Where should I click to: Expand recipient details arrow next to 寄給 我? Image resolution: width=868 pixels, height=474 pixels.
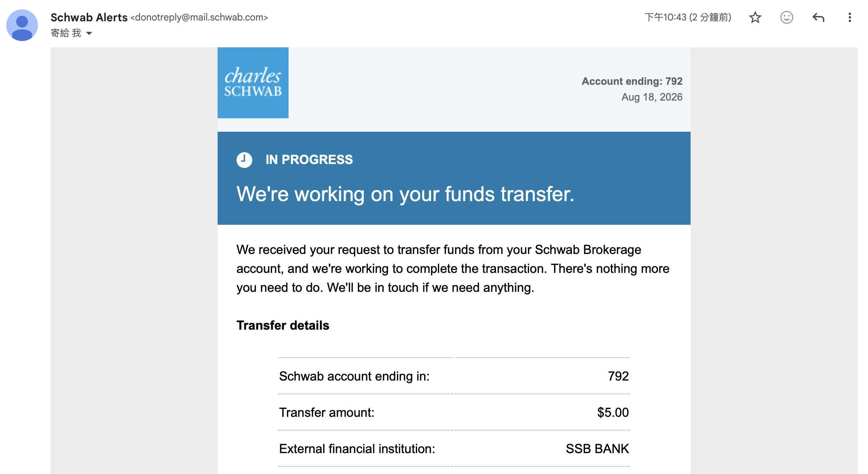[x=89, y=34]
